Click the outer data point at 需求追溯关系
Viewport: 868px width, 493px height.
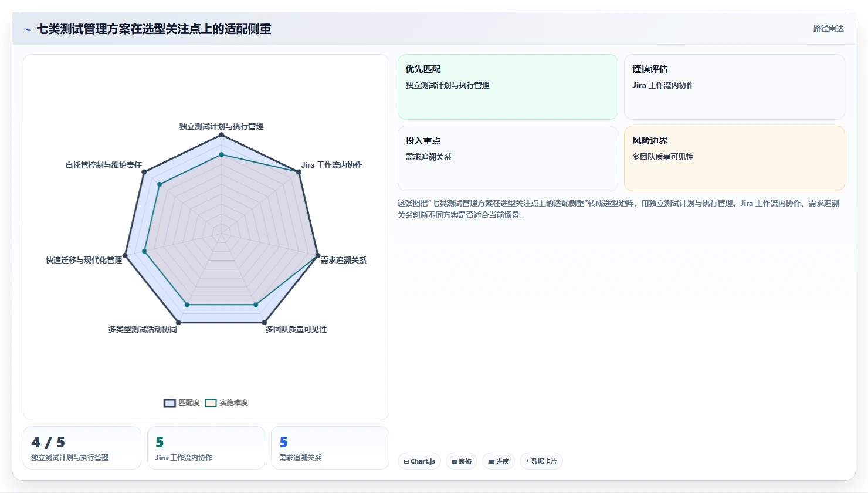(x=318, y=256)
